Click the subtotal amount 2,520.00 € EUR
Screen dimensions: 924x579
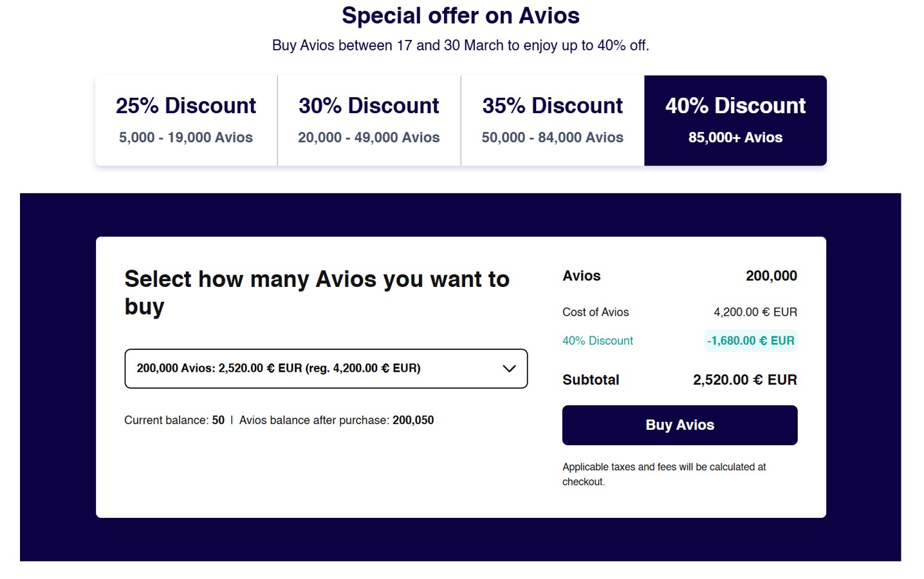tap(744, 380)
